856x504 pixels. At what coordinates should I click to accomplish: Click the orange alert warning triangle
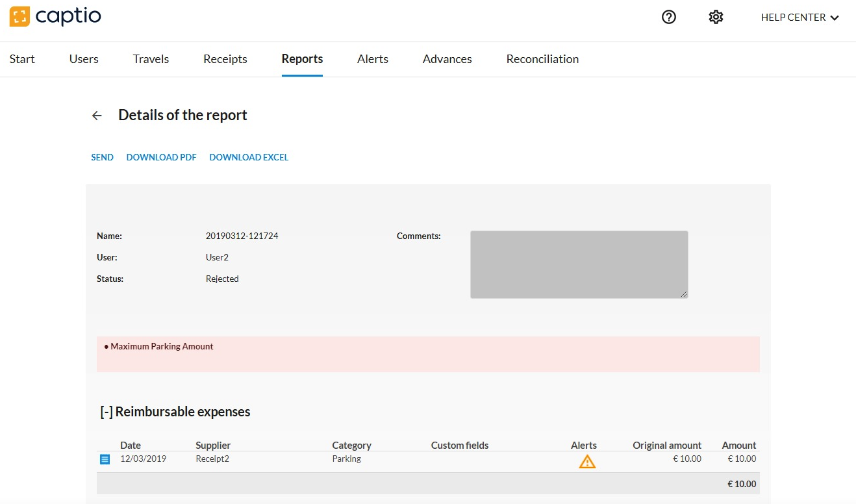(587, 462)
